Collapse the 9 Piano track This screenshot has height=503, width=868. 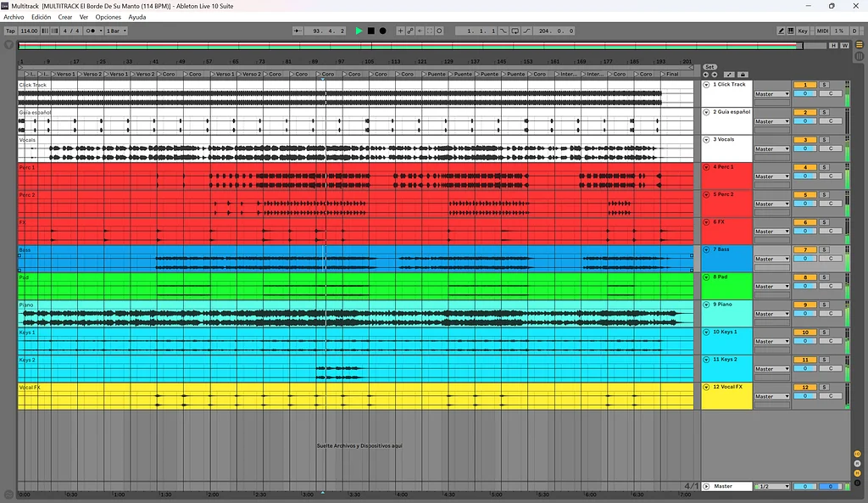(x=706, y=305)
